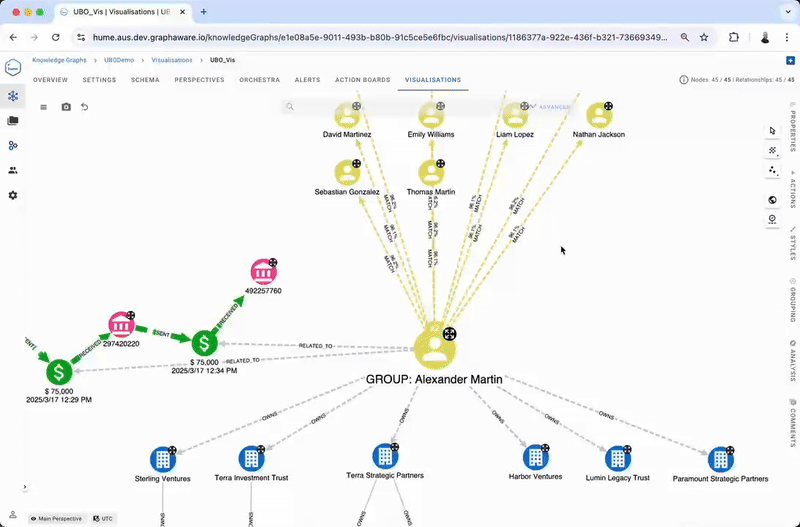Click the UTC timezone button

point(103,519)
